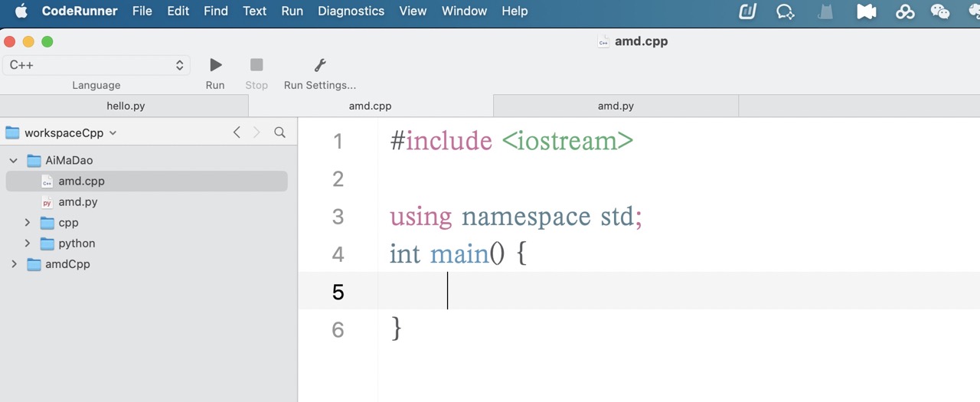The image size is (980, 402).
Task: Open the workspaceCpp workspace dropdown
Action: tap(70, 132)
